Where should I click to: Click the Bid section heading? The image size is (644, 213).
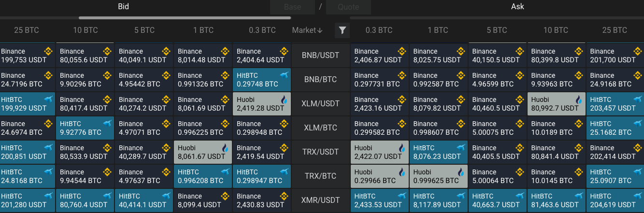pos(123,7)
